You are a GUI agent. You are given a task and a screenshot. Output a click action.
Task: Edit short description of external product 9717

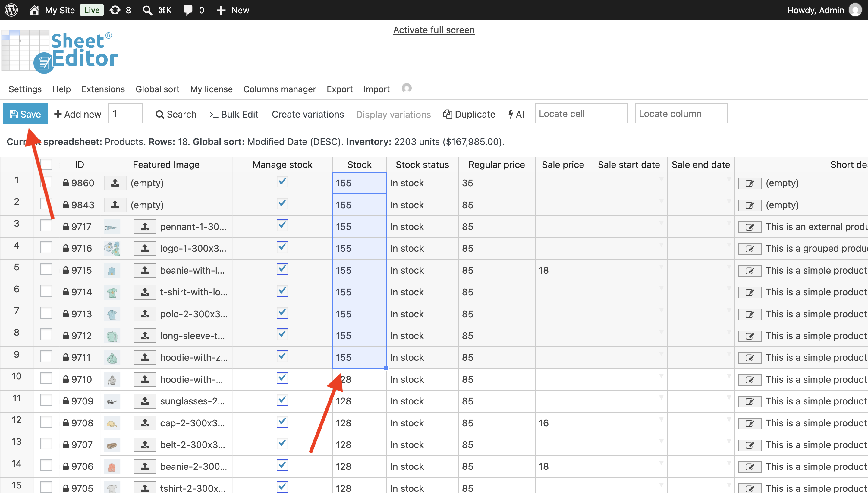750,227
